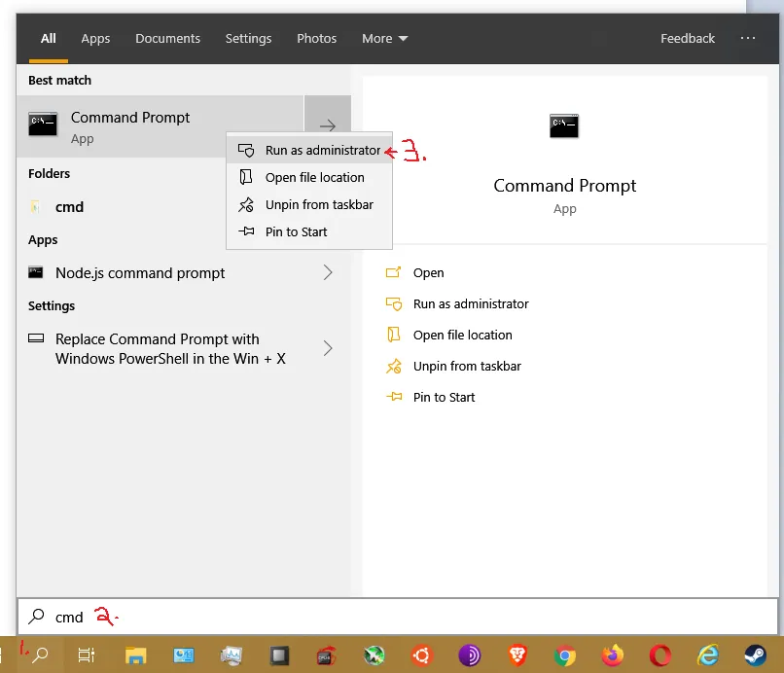Screen dimensions: 784x673
Task: Select Unpin from taskbar in context menu
Action: [x=309, y=204]
